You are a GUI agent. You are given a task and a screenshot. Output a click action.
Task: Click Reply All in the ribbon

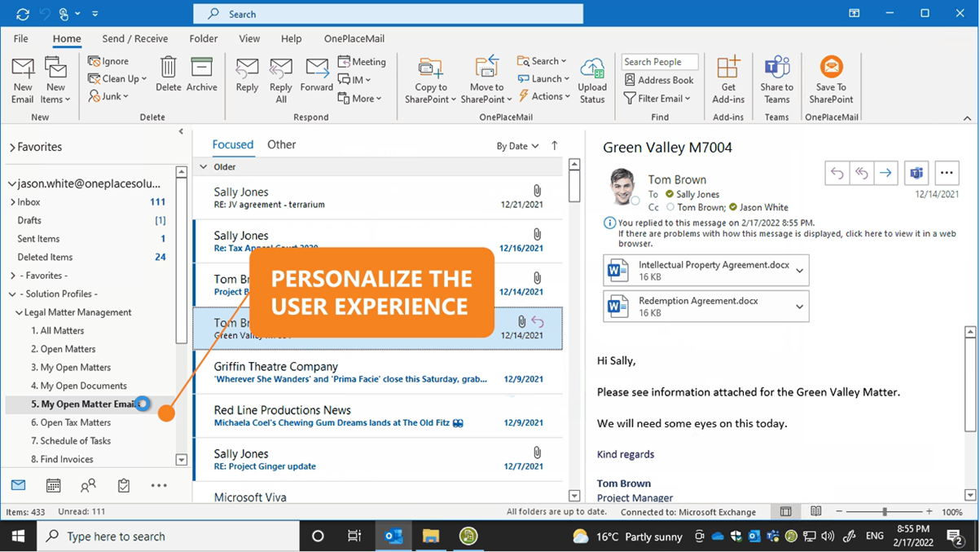(281, 80)
